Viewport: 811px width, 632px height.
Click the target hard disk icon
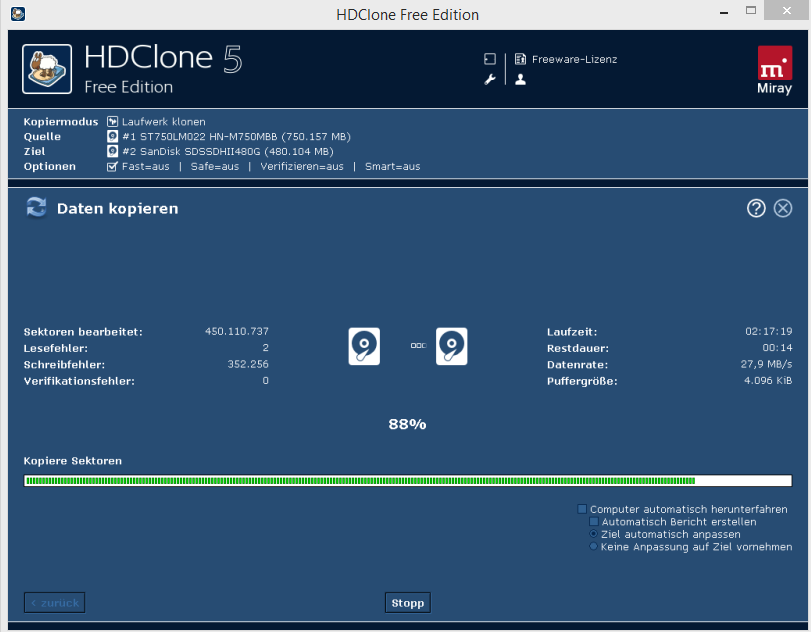[452, 346]
